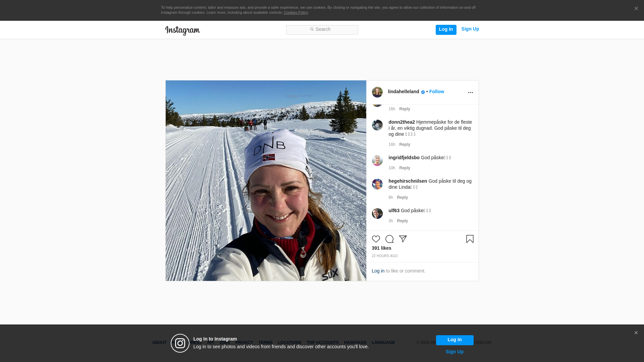
Task: Open the HASHTAGS footer link
Action: (x=355, y=343)
